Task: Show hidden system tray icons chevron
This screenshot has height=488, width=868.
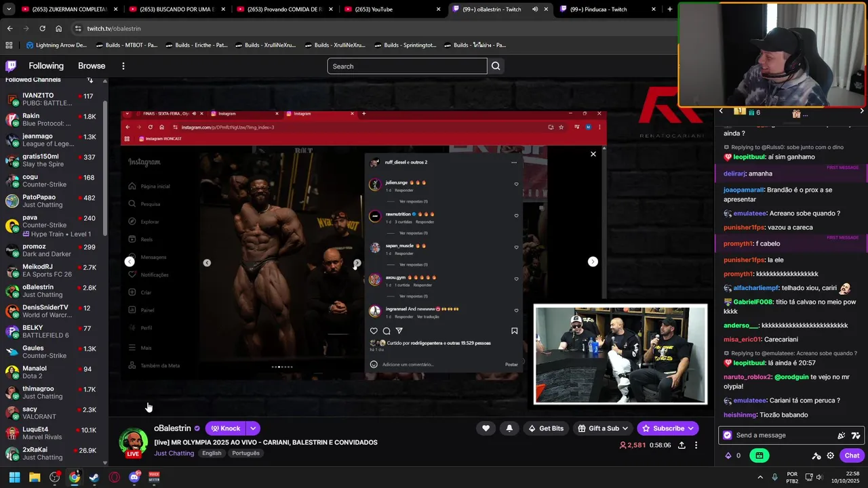Action: (759, 477)
